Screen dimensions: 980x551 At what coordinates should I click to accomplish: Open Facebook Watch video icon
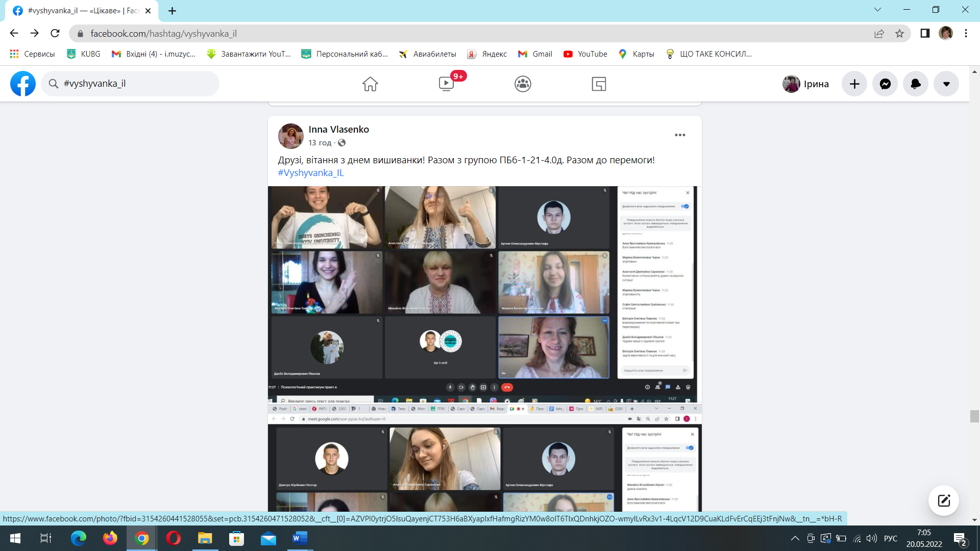click(x=446, y=84)
